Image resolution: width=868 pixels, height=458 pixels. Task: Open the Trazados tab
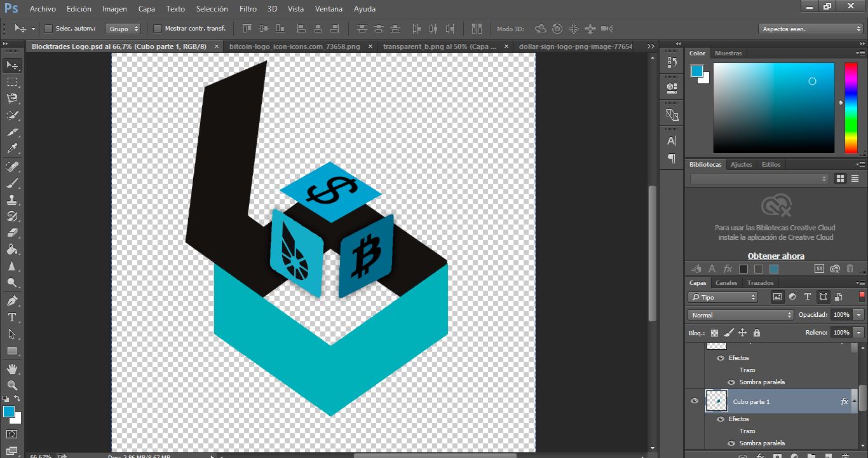click(760, 283)
